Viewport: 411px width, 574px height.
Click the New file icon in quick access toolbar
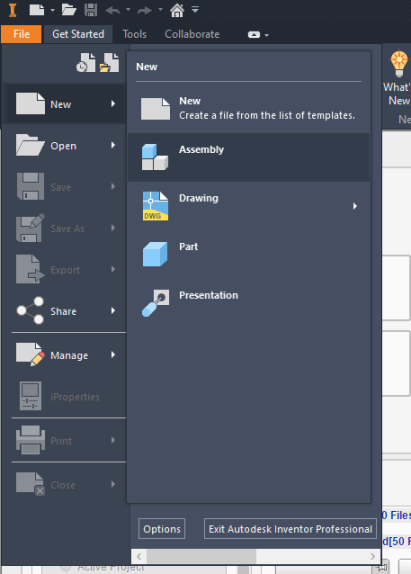click(x=37, y=10)
